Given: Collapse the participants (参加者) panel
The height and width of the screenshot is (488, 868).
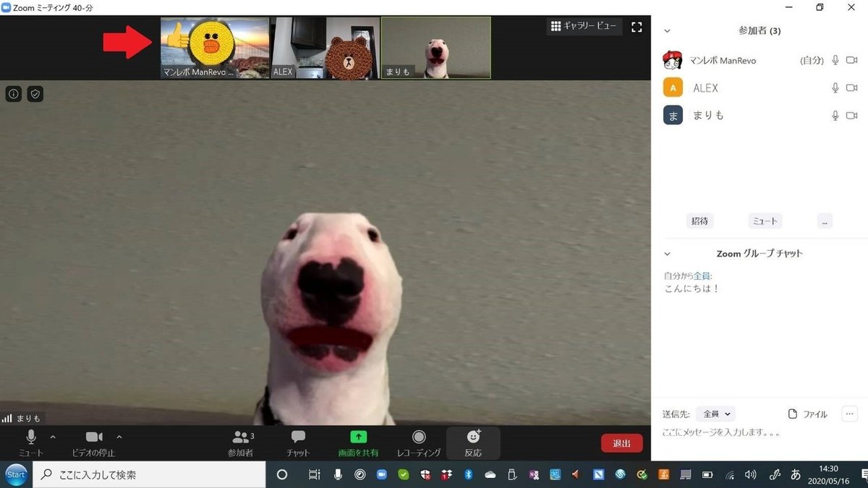Looking at the screenshot, I should 667,31.
